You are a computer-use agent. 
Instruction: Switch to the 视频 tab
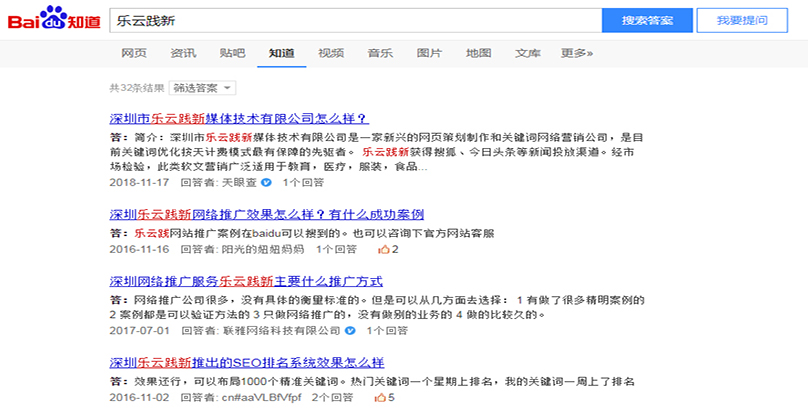tap(331, 53)
